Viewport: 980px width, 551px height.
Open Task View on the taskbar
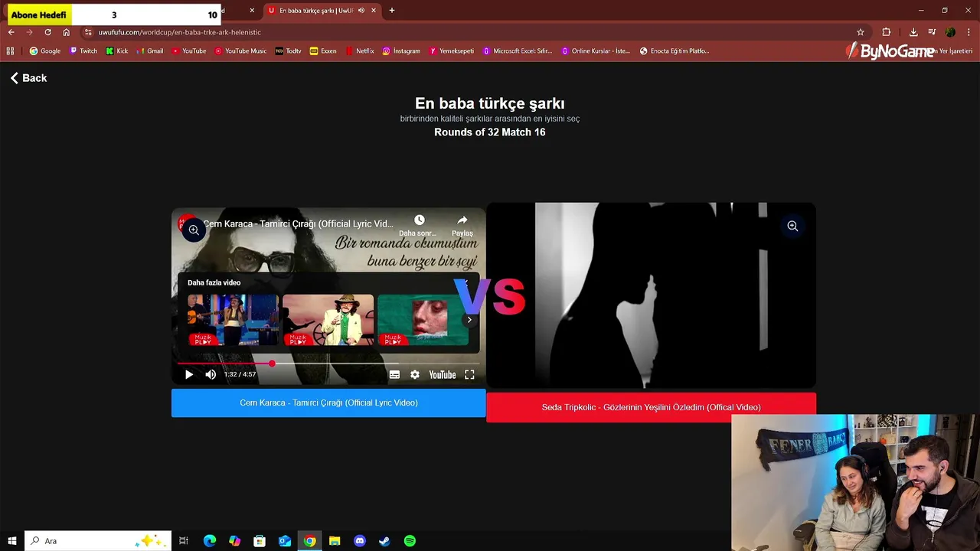point(184,541)
